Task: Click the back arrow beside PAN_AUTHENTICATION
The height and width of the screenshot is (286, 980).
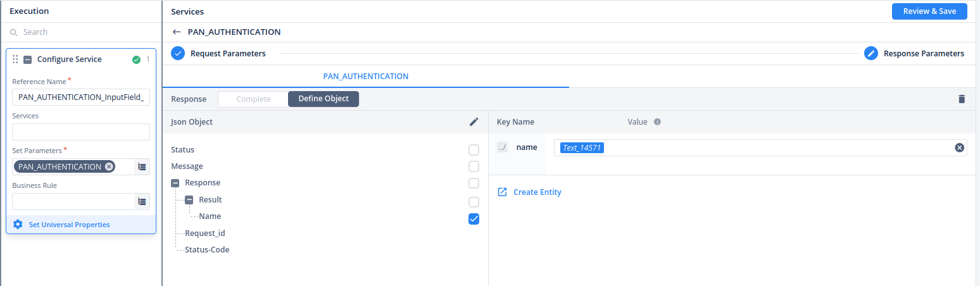Action: (x=177, y=32)
